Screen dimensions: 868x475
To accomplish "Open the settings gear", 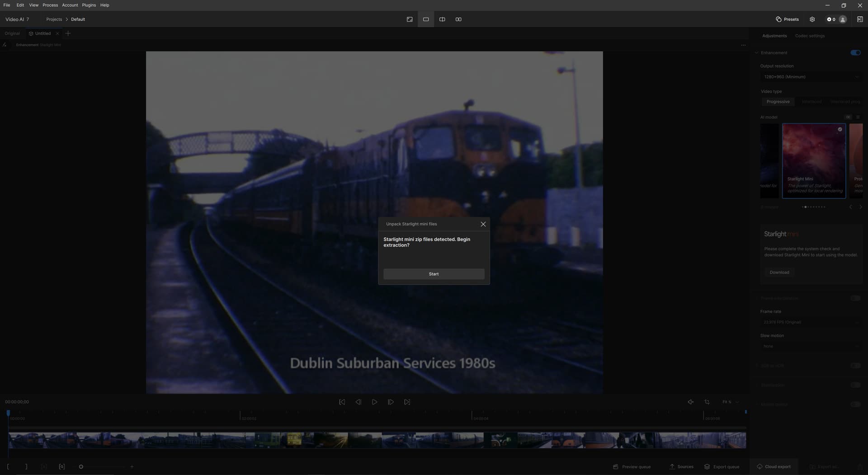I will tap(812, 19).
